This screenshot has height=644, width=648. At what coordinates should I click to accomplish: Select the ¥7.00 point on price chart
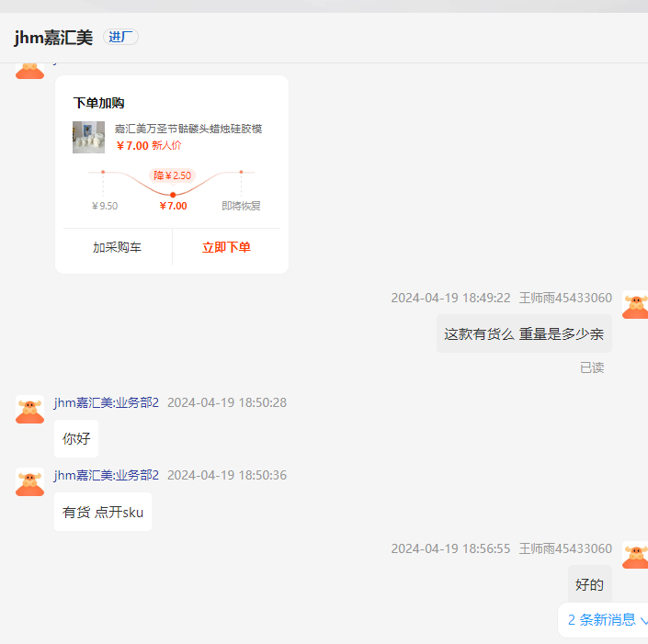click(173, 195)
